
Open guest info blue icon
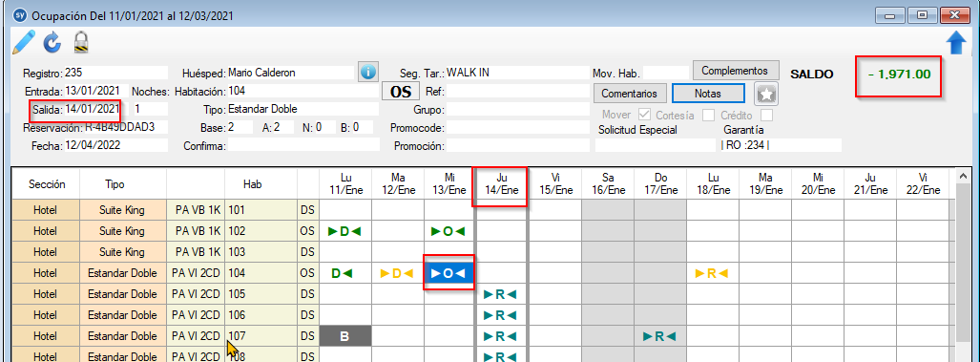tap(368, 72)
